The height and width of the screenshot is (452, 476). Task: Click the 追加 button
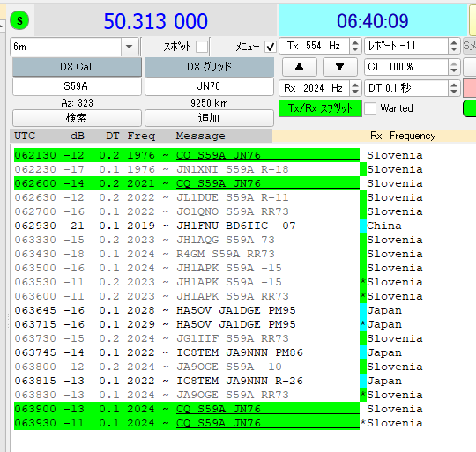210,118
